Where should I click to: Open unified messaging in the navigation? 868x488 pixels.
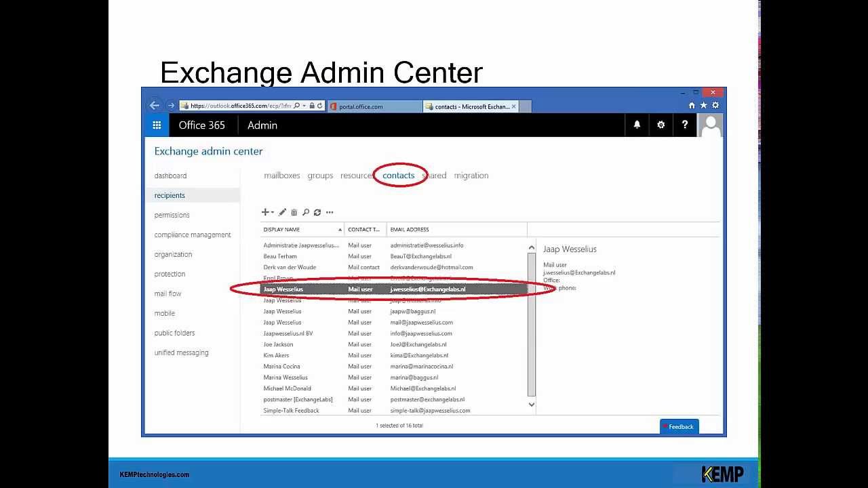[x=181, y=352]
